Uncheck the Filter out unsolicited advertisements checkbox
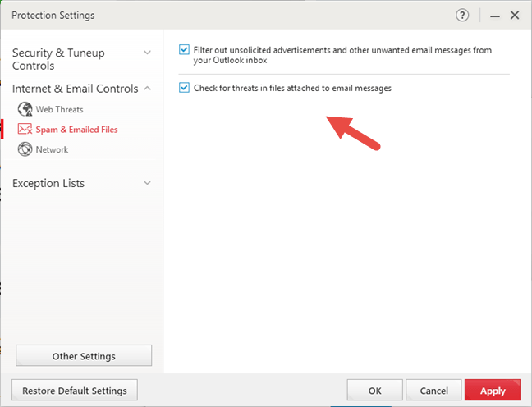The image size is (532, 407). click(184, 50)
